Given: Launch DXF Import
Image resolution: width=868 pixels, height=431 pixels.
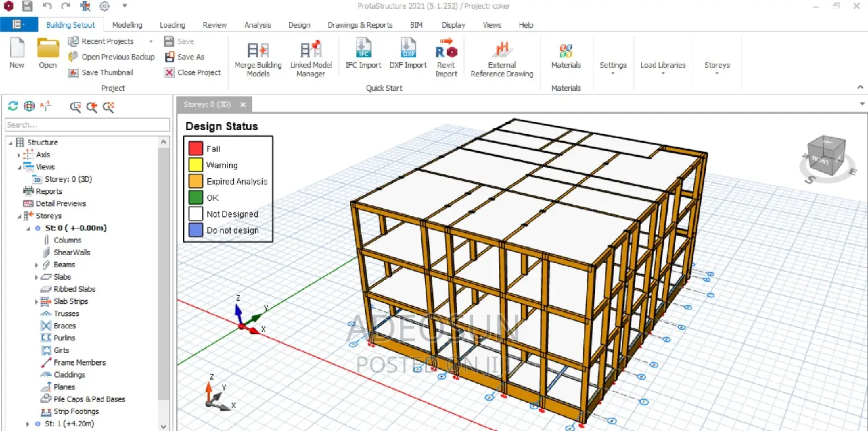Looking at the screenshot, I should (x=408, y=54).
